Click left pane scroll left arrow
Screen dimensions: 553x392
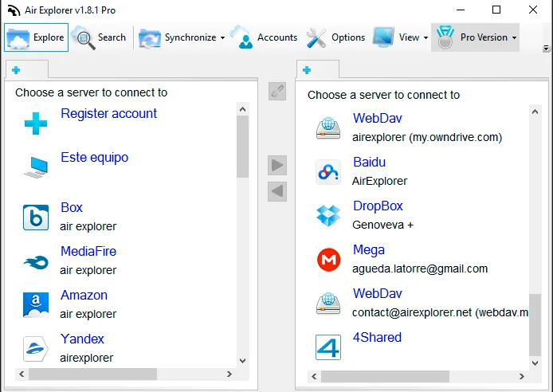coord(22,374)
